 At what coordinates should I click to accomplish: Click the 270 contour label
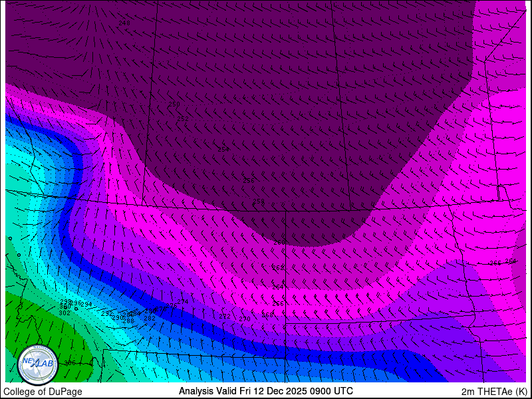click(x=245, y=319)
